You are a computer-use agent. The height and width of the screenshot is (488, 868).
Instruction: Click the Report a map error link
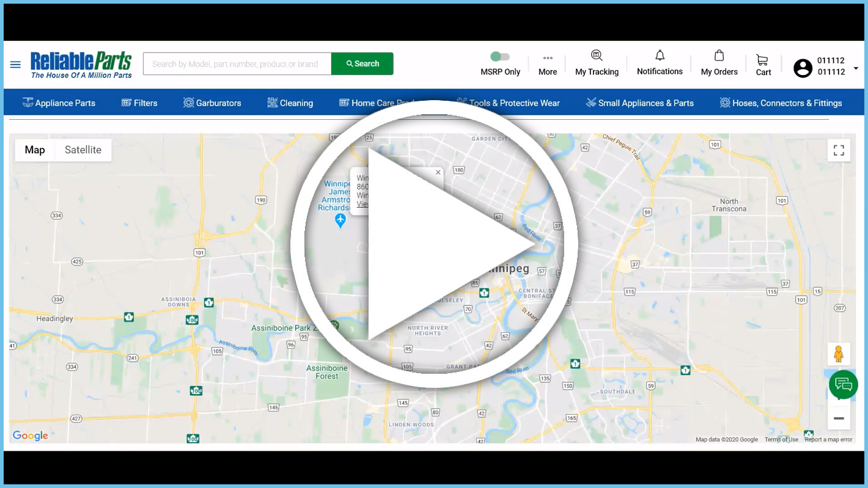(x=828, y=439)
